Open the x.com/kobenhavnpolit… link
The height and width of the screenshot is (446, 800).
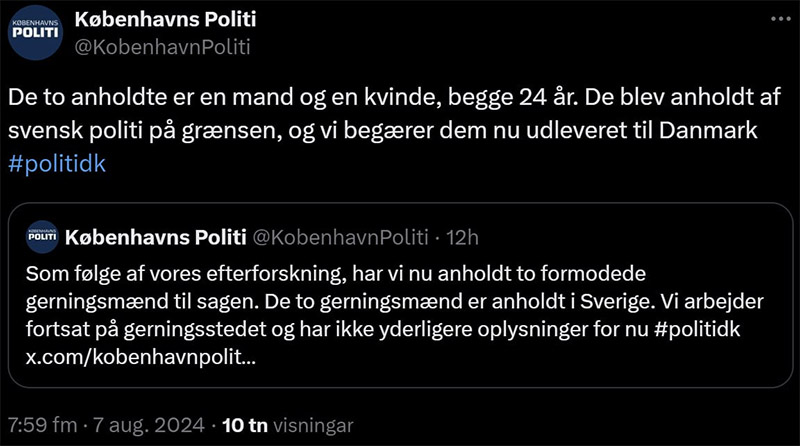coord(140,356)
